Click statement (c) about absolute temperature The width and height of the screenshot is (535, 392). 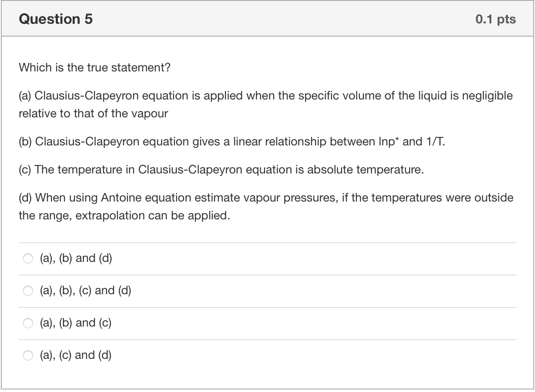pyautogui.click(x=221, y=169)
